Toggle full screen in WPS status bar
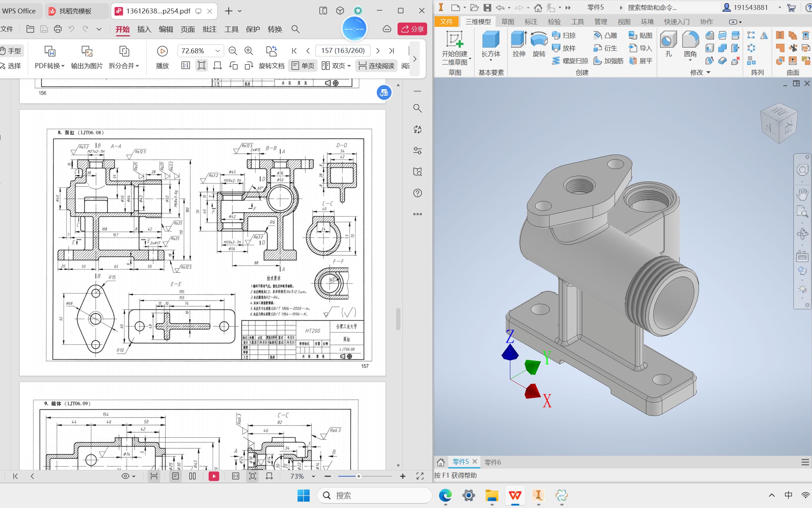Image resolution: width=812 pixels, height=508 pixels. click(x=420, y=476)
